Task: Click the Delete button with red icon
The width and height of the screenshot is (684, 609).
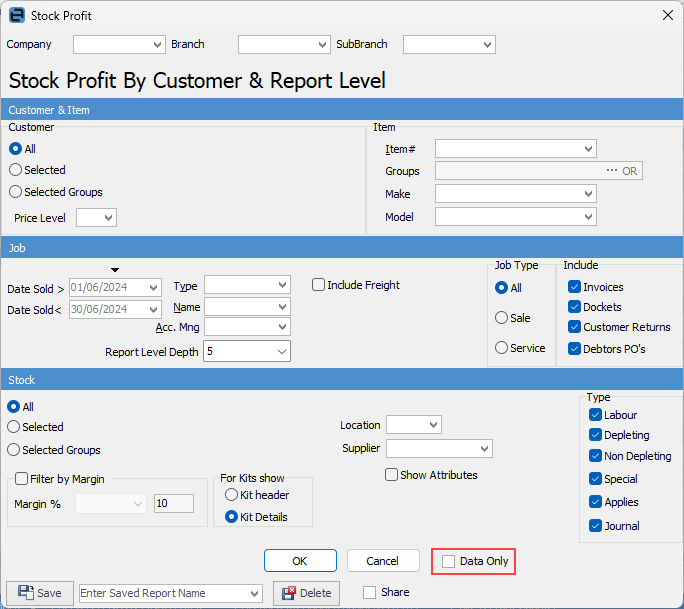Action: (306, 593)
